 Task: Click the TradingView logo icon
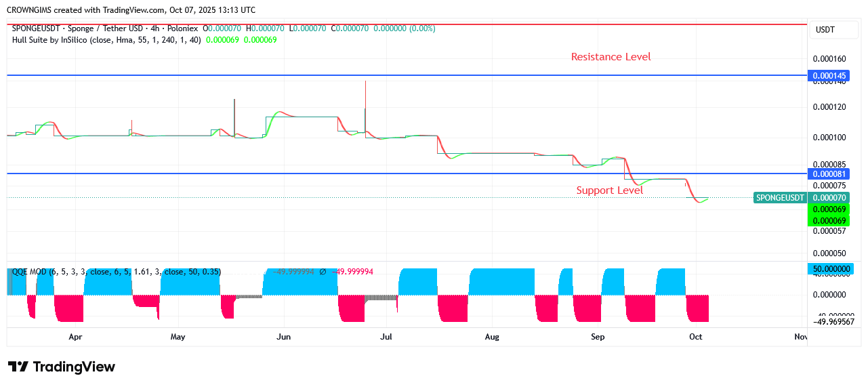click(x=18, y=367)
